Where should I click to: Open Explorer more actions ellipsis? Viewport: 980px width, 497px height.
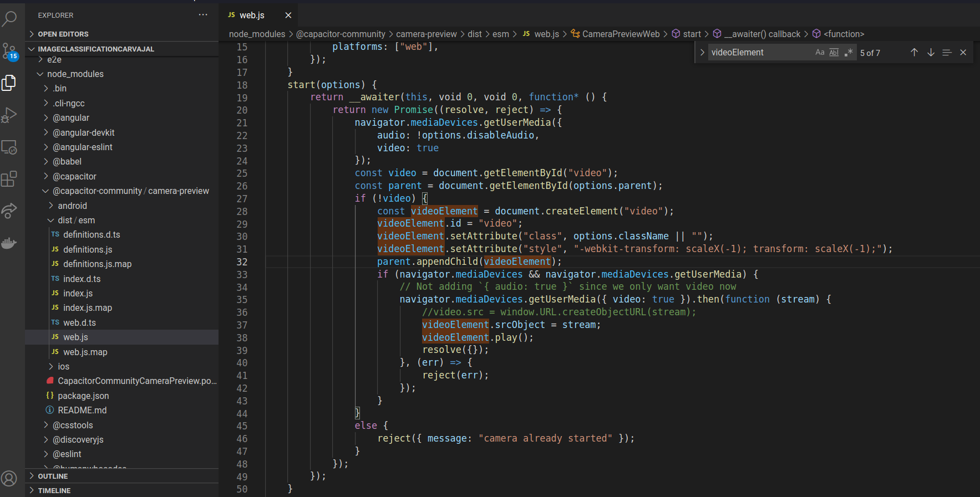[x=203, y=15]
